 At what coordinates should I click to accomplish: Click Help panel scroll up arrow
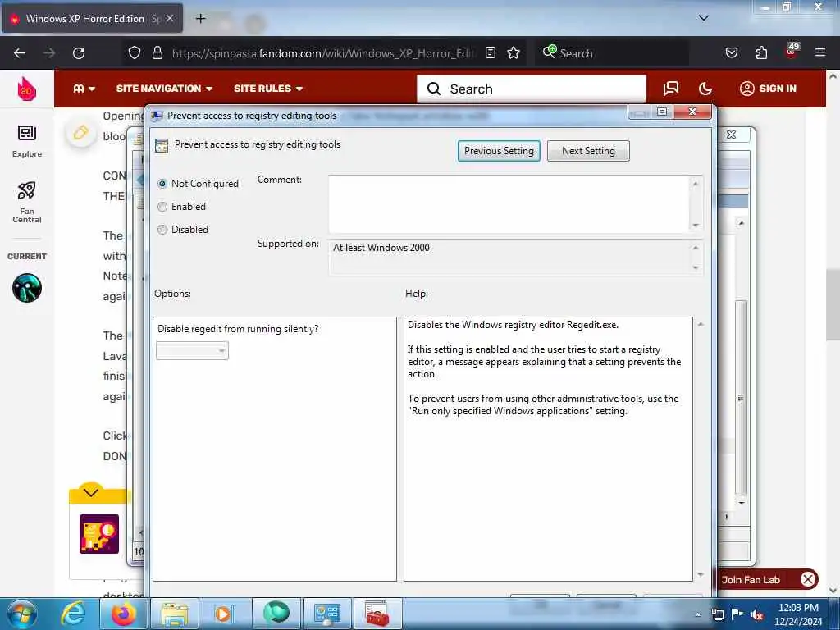pos(701,324)
